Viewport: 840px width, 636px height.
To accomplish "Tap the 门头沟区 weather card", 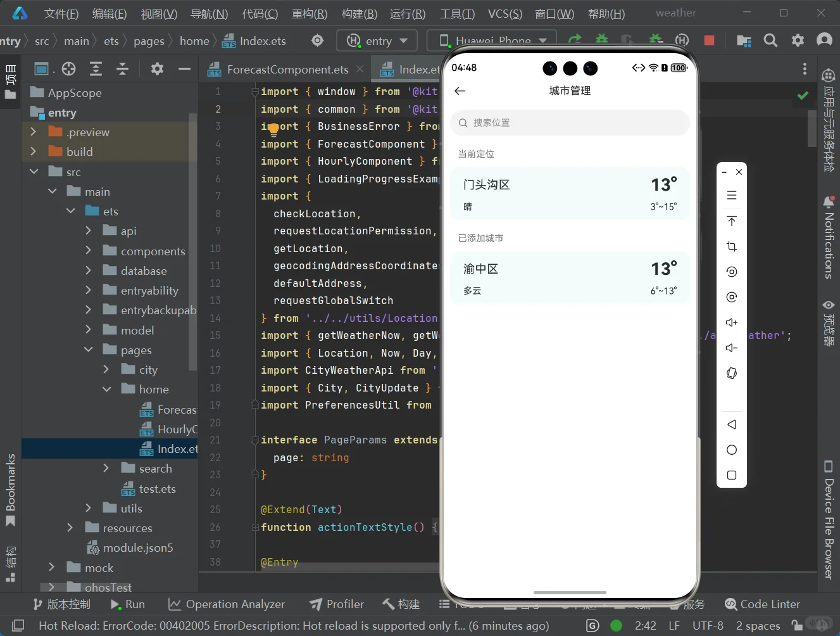I will tap(570, 194).
